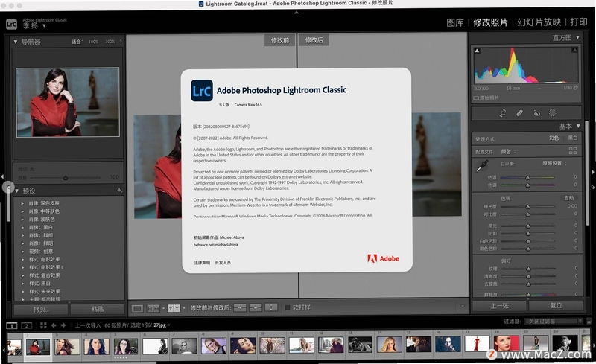The height and width of the screenshot is (364, 596).
Task: Switch to the 修改照片 Develop module
Action: coord(490,22)
